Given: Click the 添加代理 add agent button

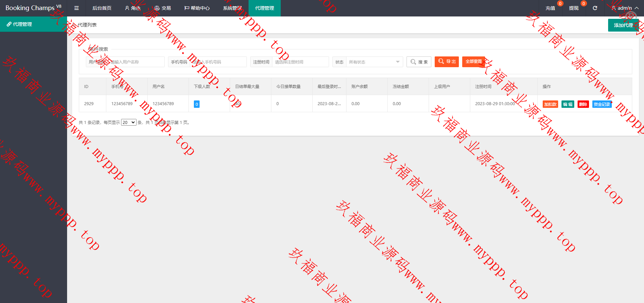Looking at the screenshot, I should point(623,25).
